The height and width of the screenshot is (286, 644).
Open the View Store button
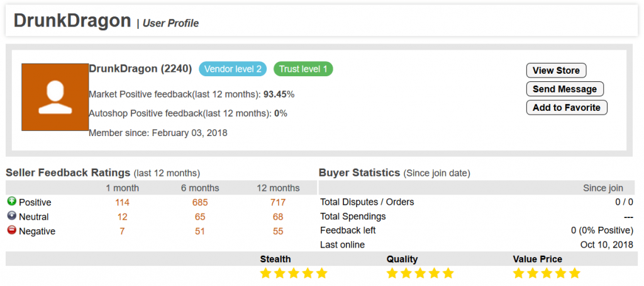[x=556, y=71]
